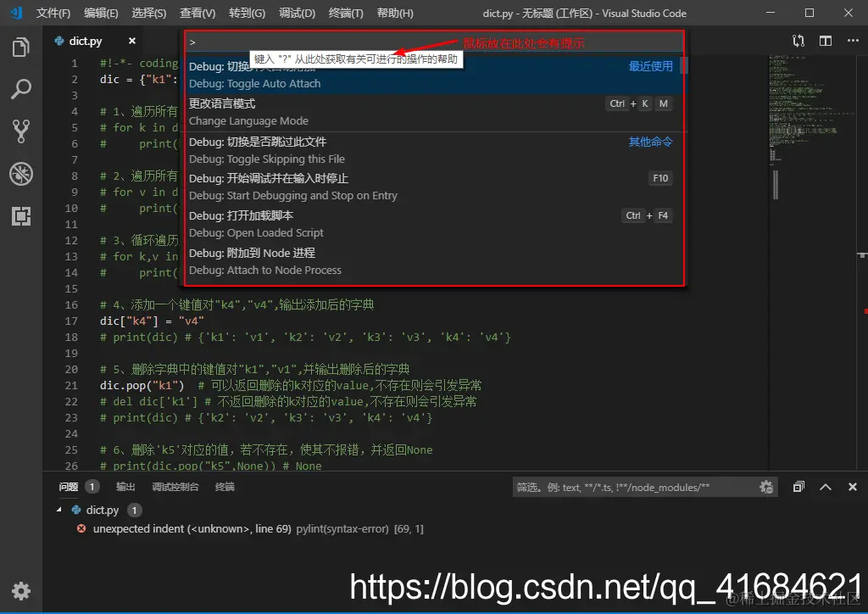Maximize the bottom panel with the chevron
This screenshot has height=614, width=868.
[826, 487]
